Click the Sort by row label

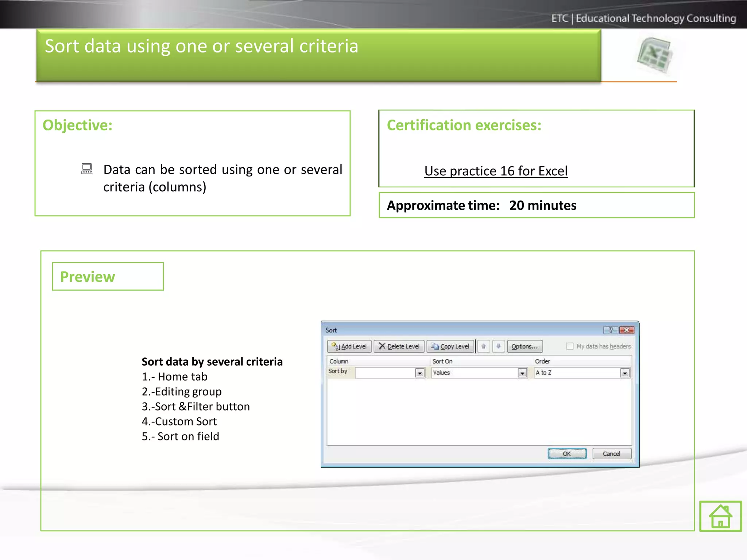[338, 371]
